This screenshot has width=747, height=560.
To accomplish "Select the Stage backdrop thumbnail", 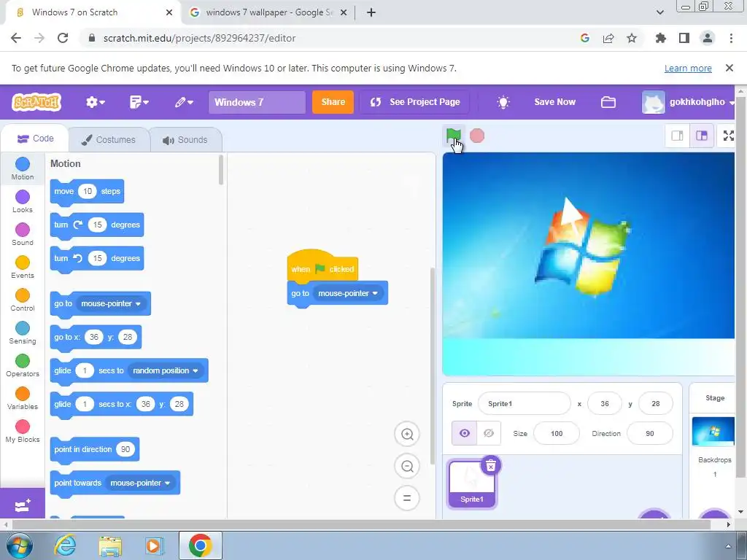I will 713,431.
